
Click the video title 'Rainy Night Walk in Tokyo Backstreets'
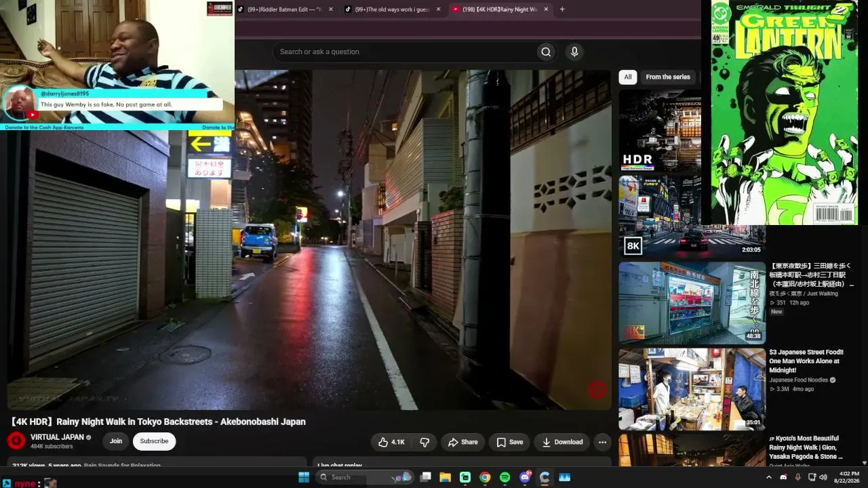coord(158,422)
